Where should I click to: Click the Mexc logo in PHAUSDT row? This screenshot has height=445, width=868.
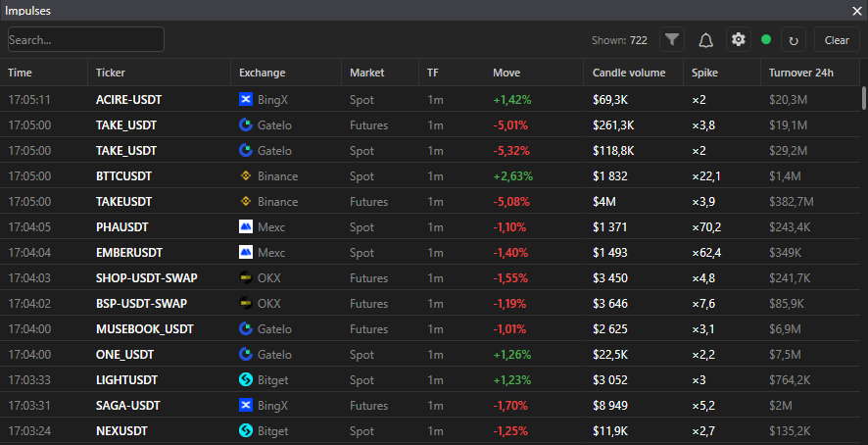point(246,227)
